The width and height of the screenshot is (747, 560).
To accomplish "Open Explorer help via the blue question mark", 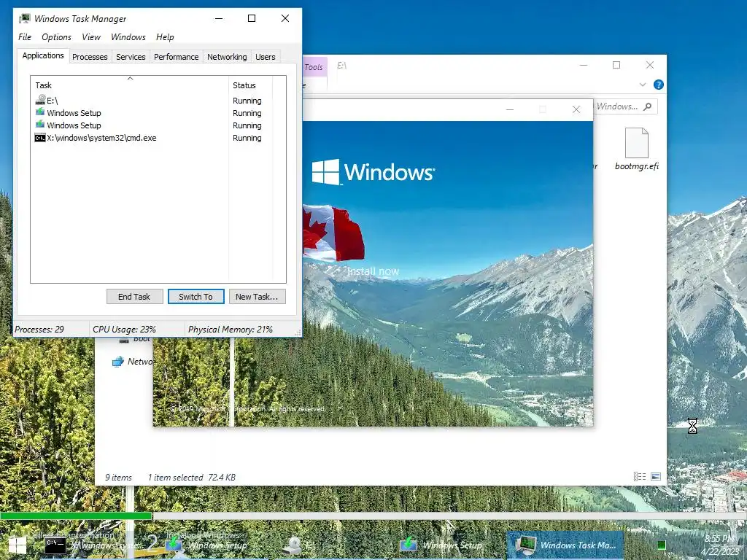I will 659,85.
